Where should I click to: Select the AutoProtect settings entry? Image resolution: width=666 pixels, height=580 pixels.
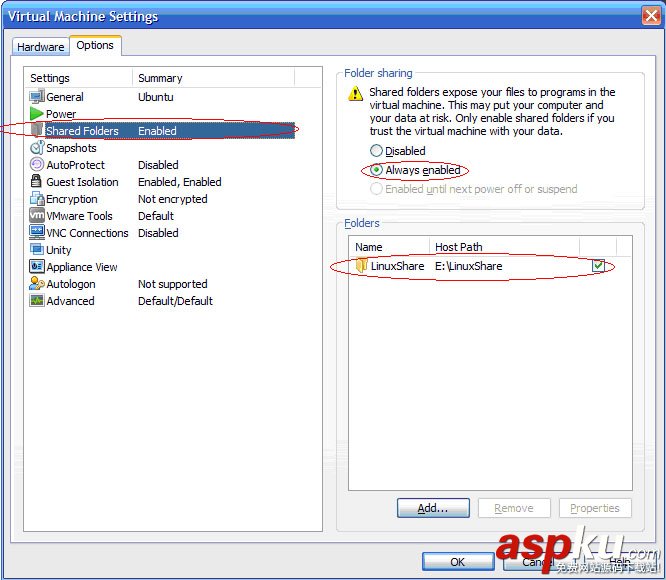pyautogui.click(x=161, y=165)
